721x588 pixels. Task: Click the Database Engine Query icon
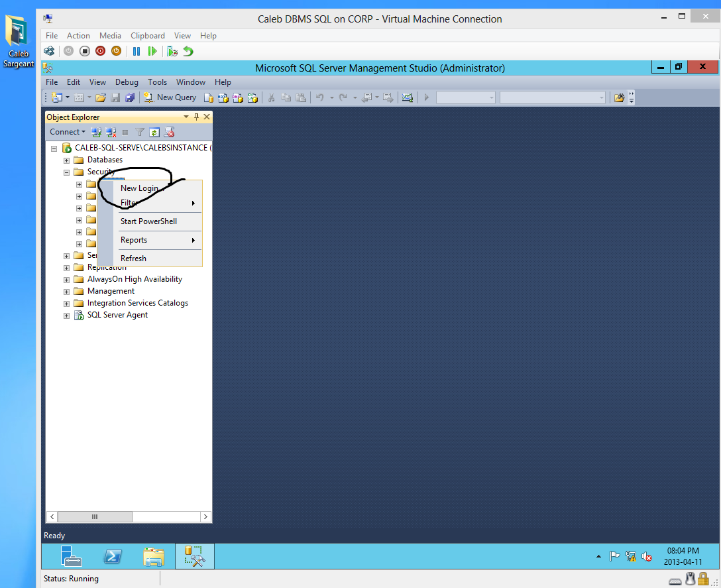208,97
